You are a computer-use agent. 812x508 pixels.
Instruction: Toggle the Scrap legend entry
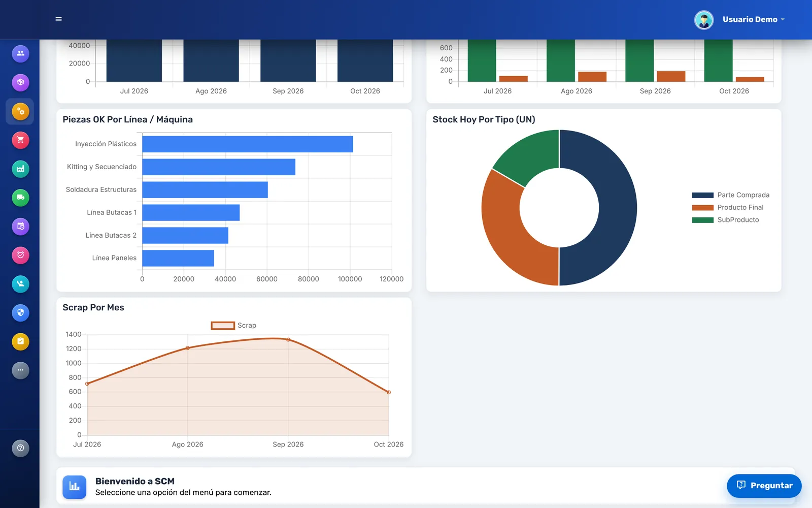click(233, 325)
